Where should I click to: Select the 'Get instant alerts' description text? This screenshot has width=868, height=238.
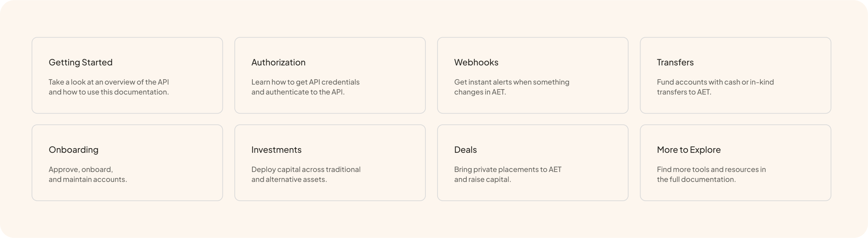(511, 87)
